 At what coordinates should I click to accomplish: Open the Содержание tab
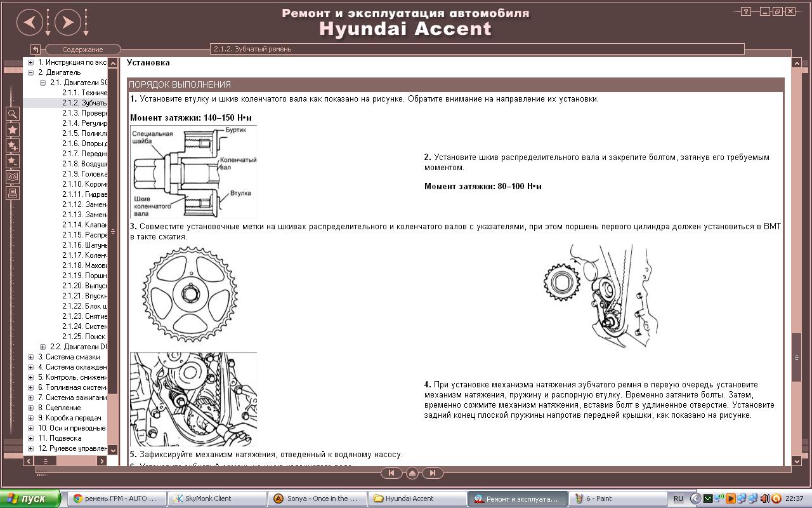click(x=82, y=50)
